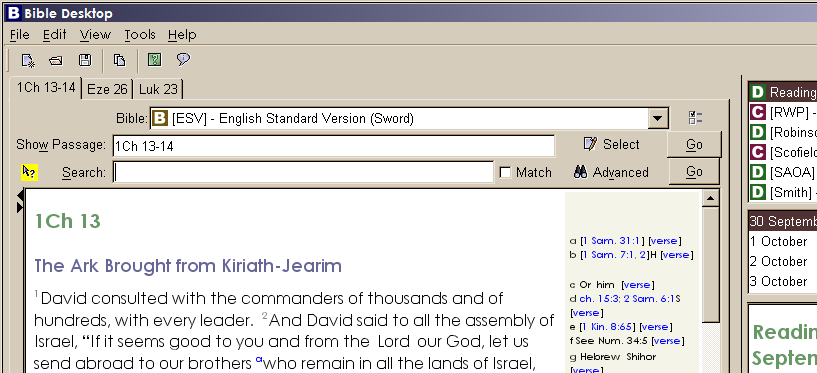Screen dimensions: 817x373
Task: Open help contents via the green question icon
Action: coord(154,60)
